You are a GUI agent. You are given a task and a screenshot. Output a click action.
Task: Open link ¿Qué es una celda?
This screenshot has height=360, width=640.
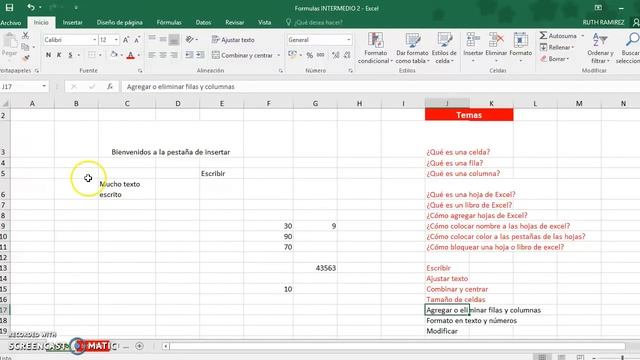point(458,152)
